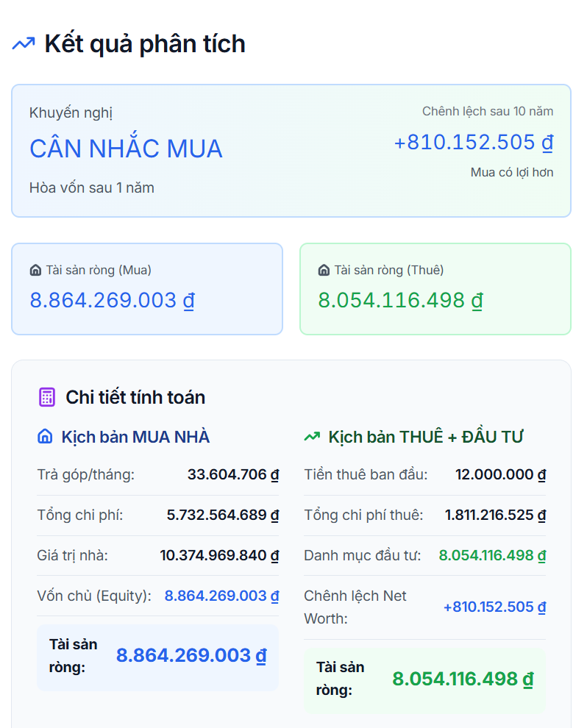The image size is (587, 728).
Task: Click the Tổng chi phí label in the buy scenario
Action: coord(80,515)
